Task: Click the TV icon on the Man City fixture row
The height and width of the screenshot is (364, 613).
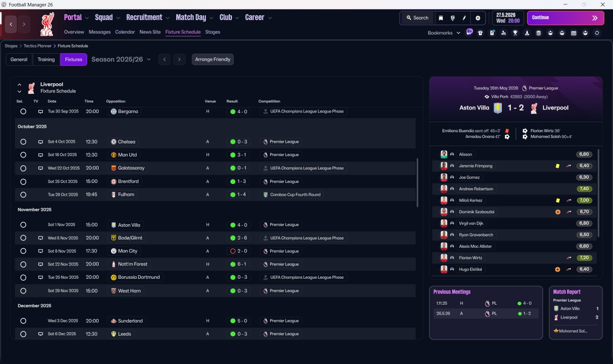Action: coord(41,251)
